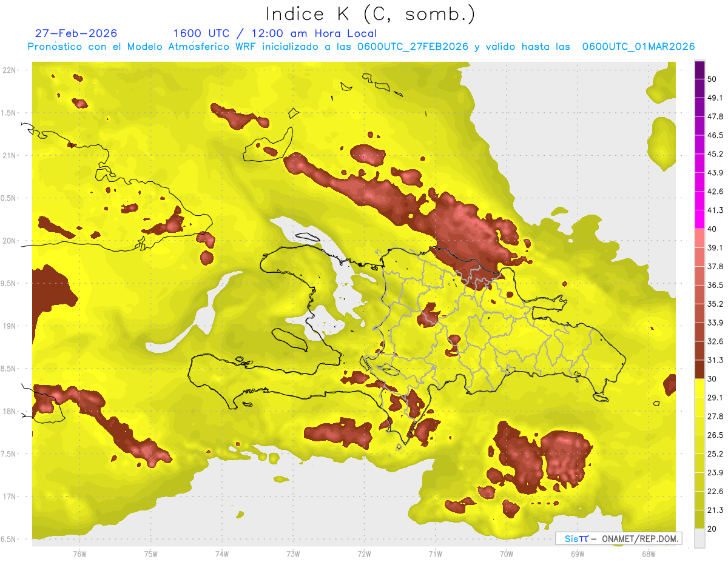
Task: Click the "SisTT - ONAMET/REP.DOM." credit label
Action: [x=619, y=538]
